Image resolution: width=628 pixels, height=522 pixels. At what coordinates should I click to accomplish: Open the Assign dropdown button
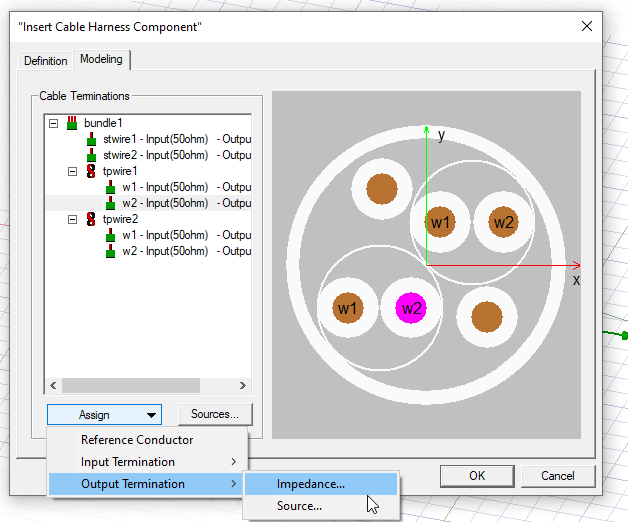click(x=104, y=414)
